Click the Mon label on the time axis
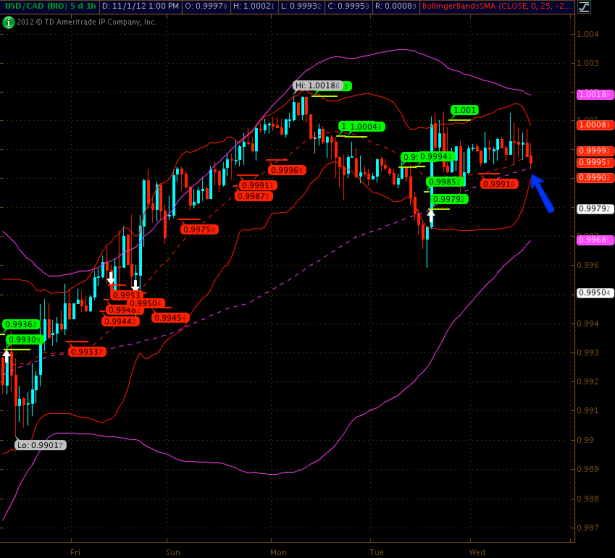The height and width of the screenshot is (558, 615). pos(277,550)
